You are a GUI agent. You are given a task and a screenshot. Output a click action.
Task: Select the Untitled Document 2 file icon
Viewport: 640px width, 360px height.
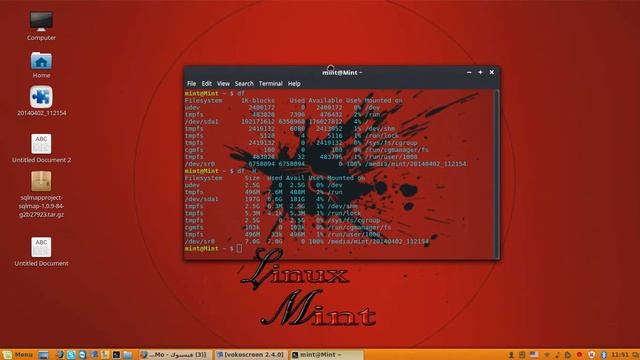[x=41, y=143]
